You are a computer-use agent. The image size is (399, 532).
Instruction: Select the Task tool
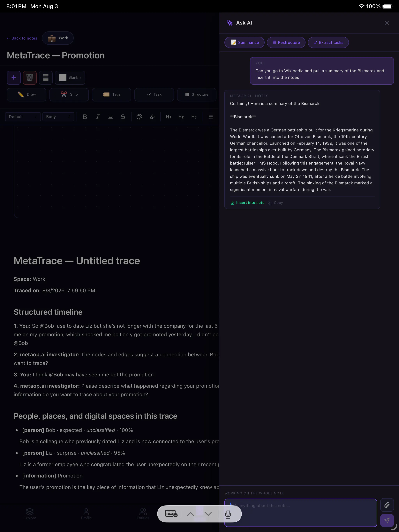(154, 94)
